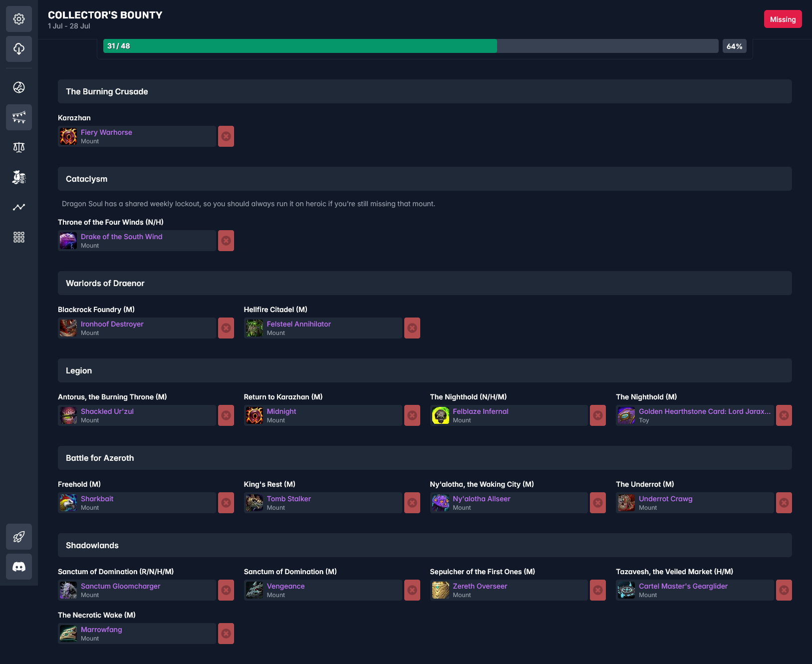
Task: Toggle the Missing filter button
Action: pyautogui.click(x=783, y=19)
